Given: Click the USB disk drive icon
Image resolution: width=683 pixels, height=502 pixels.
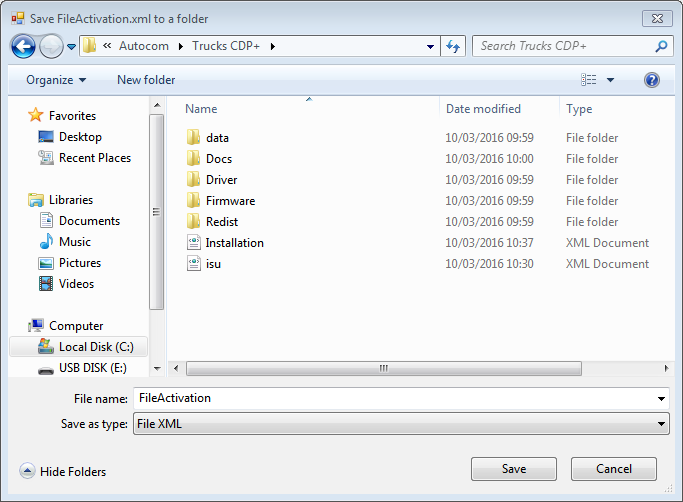Looking at the screenshot, I should pos(46,370).
